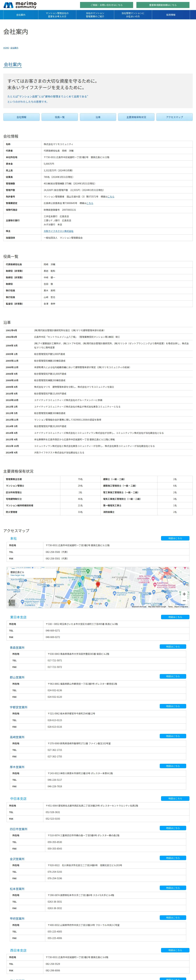Click 額泉広島ビル map place title
Screen dimensions: 196x980
(x=17, y=572)
